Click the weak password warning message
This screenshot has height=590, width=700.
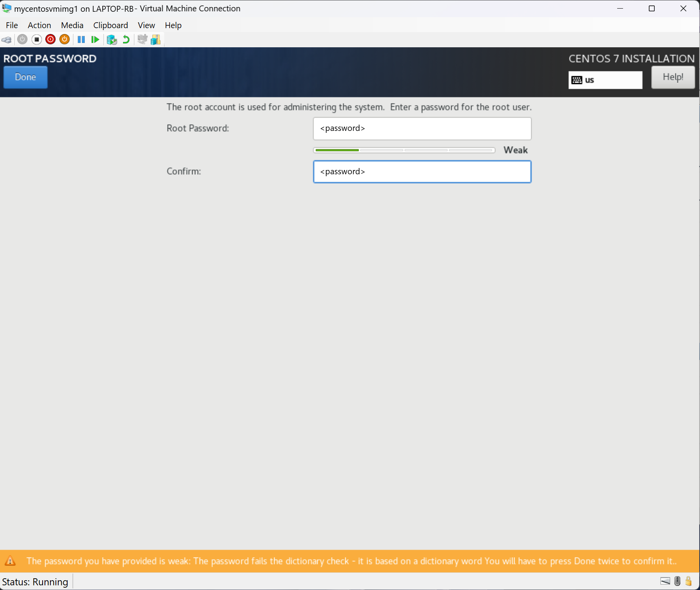(x=352, y=561)
